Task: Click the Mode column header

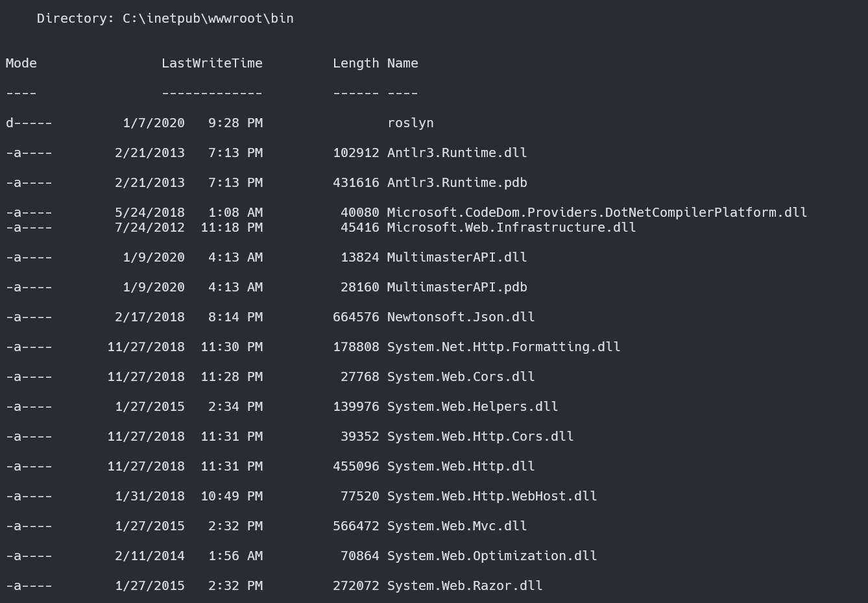Action: click(21, 63)
